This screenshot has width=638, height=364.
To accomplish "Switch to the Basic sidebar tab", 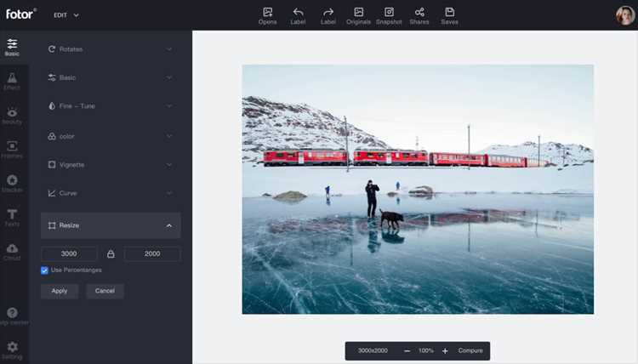I will pos(12,47).
